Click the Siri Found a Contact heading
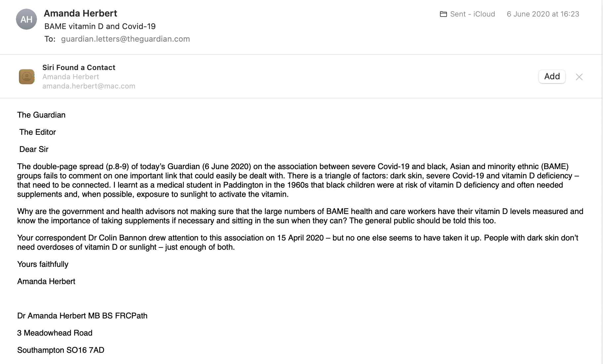603x364 pixels. point(79,67)
